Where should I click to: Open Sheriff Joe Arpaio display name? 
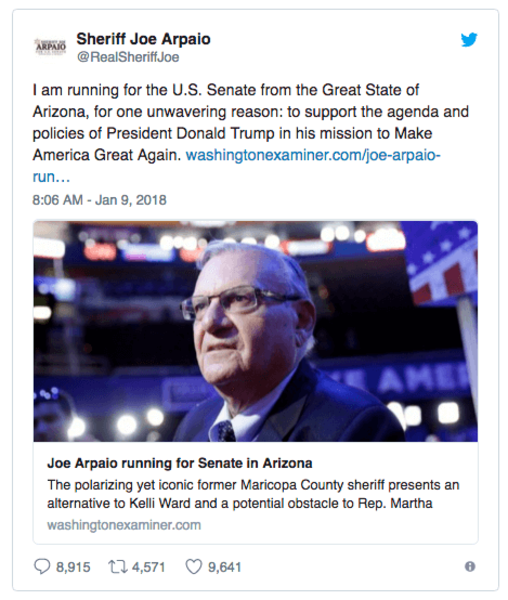pyautogui.click(x=143, y=39)
